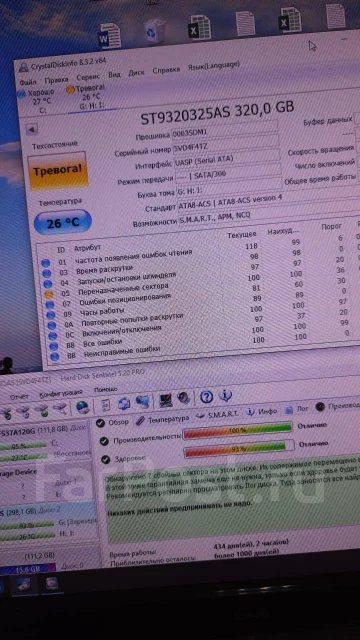Click the Атрибут column header
The height and width of the screenshot is (640, 360).
(87, 248)
